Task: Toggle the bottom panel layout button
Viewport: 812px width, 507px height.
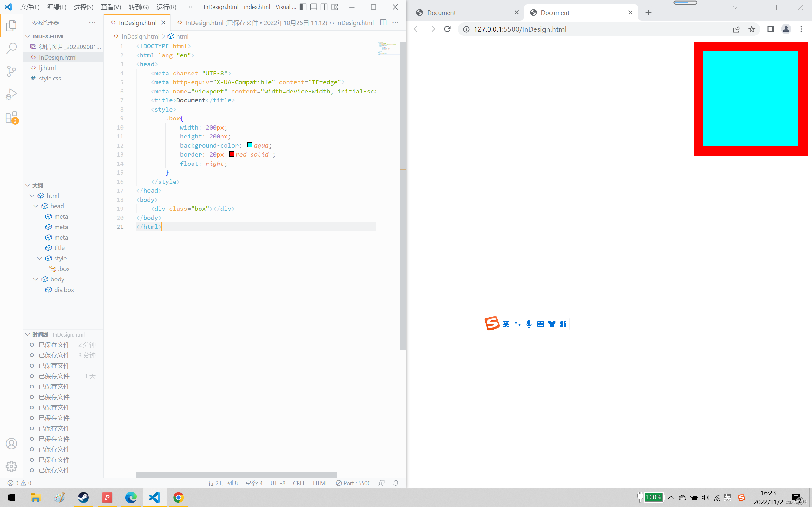Action: [313, 7]
